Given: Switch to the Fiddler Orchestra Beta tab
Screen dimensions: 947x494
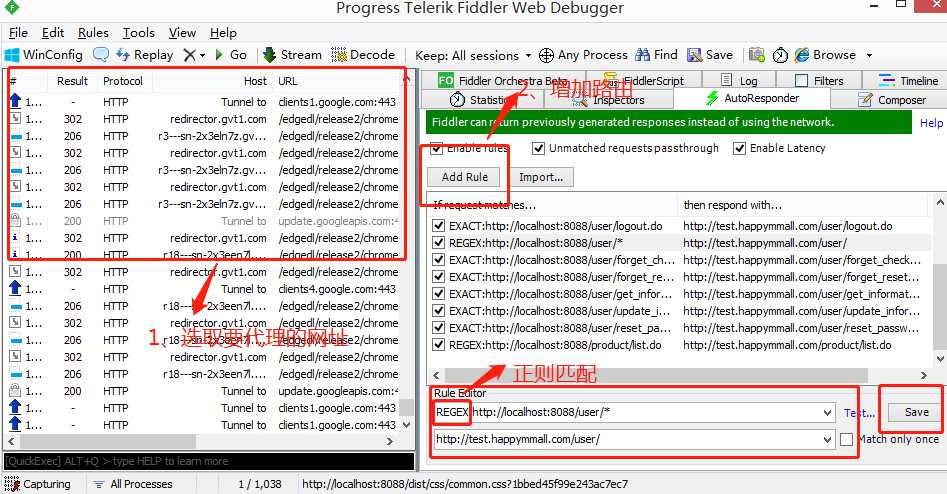Looking at the screenshot, I should [x=503, y=80].
